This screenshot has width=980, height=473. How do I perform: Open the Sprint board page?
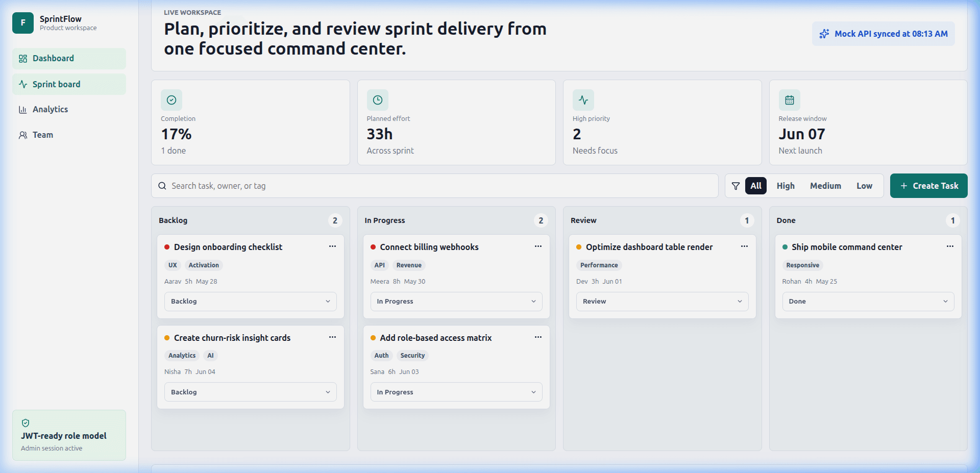69,84
